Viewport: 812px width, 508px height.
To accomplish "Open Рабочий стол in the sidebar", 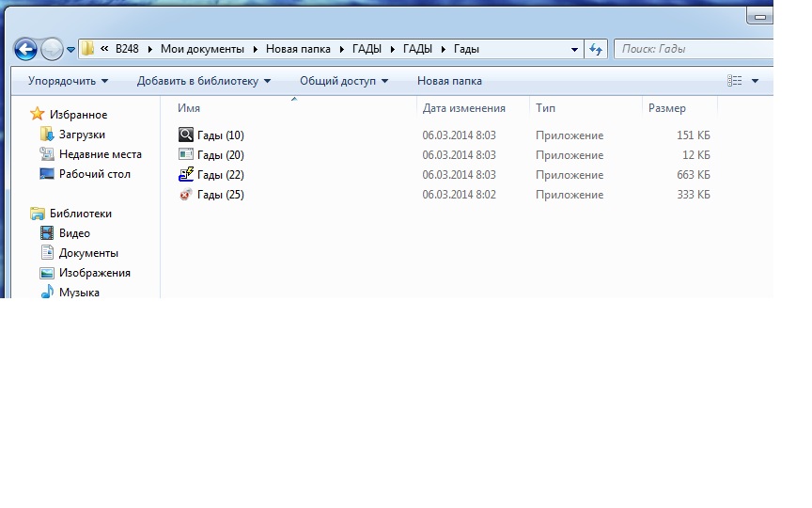I will coord(94,174).
